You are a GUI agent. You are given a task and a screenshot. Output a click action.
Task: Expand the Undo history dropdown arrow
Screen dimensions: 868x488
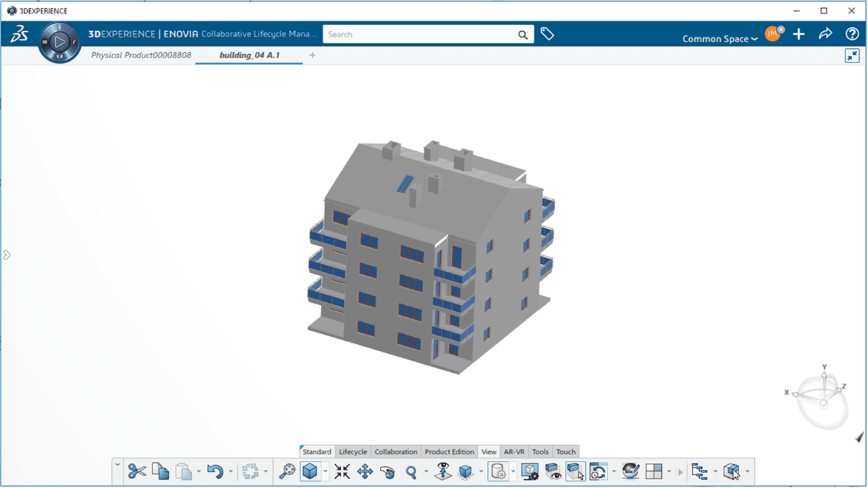pos(231,471)
